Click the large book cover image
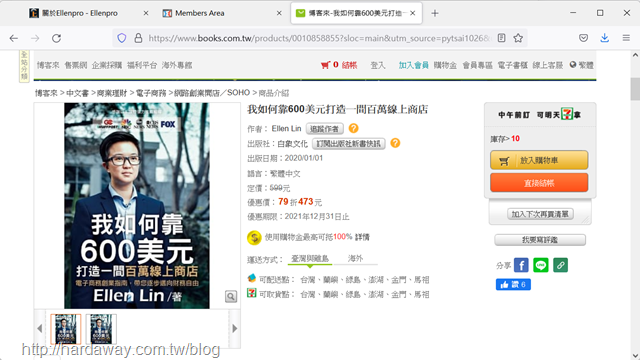Viewport: 640px width, 360px height. [x=137, y=205]
